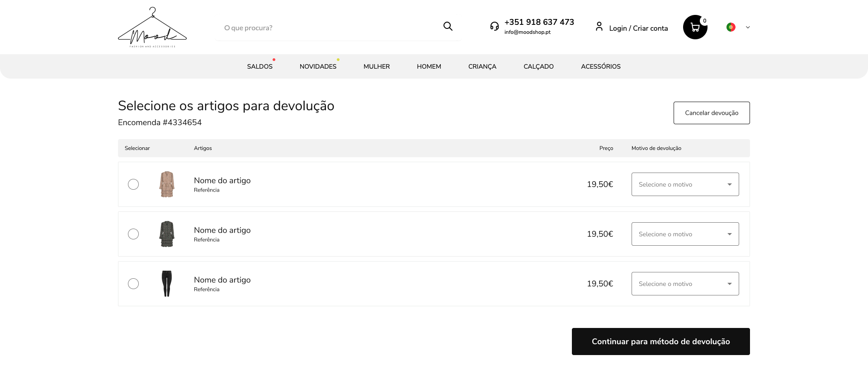The width and height of the screenshot is (868, 379).
Task: Open Login / Criar conta
Action: (638, 28)
